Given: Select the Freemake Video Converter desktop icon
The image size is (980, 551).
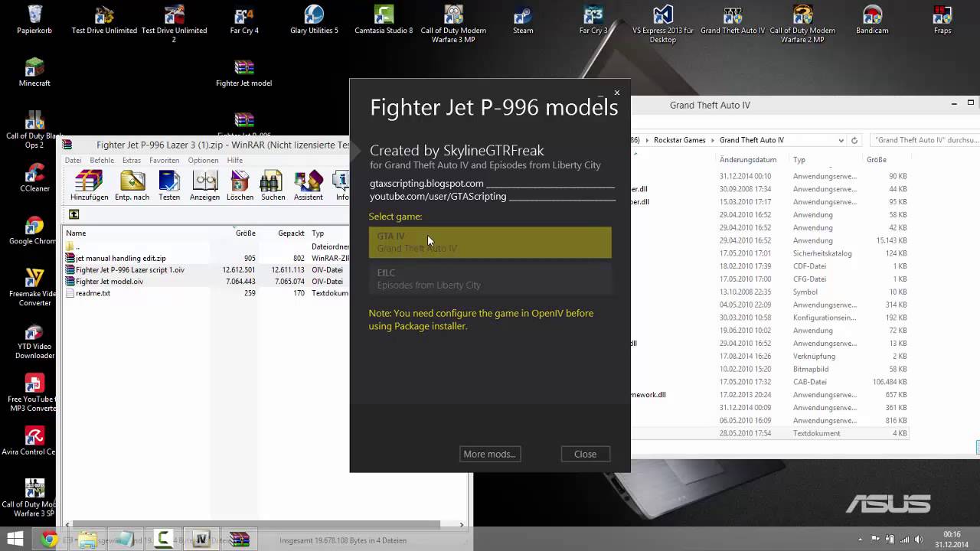Looking at the screenshot, I should [34, 287].
